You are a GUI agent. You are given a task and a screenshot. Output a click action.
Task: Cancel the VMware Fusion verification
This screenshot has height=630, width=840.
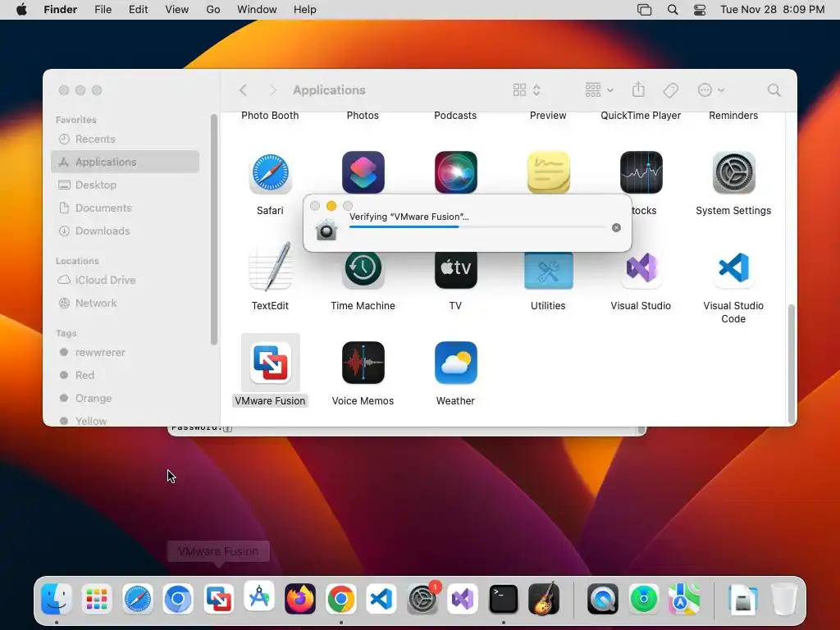tap(616, 228)
